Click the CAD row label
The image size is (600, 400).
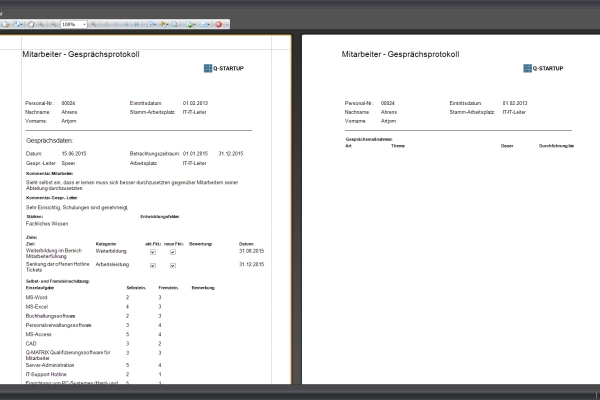pos(31,344)
